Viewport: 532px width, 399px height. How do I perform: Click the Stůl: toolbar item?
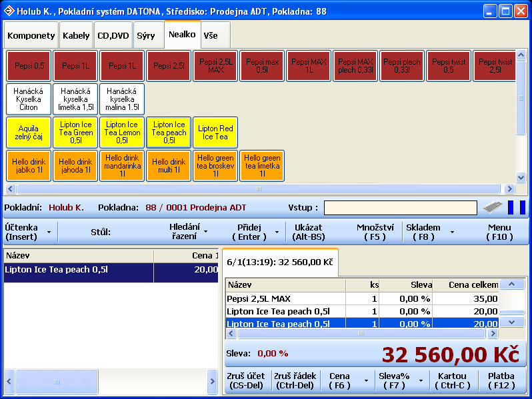point(101,232)
